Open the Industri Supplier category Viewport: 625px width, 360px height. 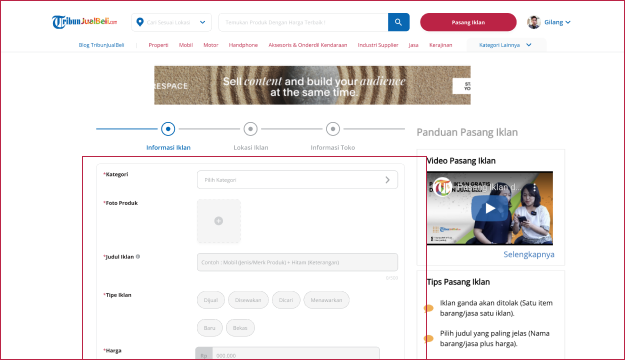click(x=378, y=45)
